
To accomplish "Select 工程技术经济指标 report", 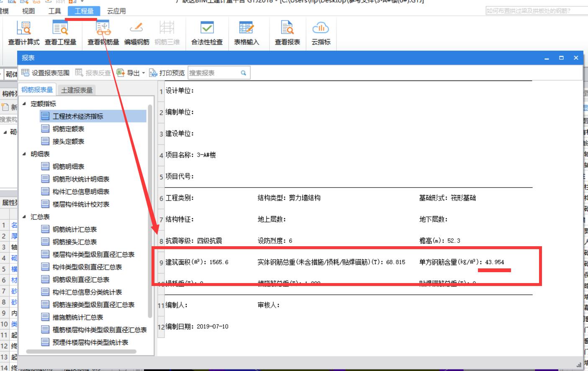I will click(93, 116).
